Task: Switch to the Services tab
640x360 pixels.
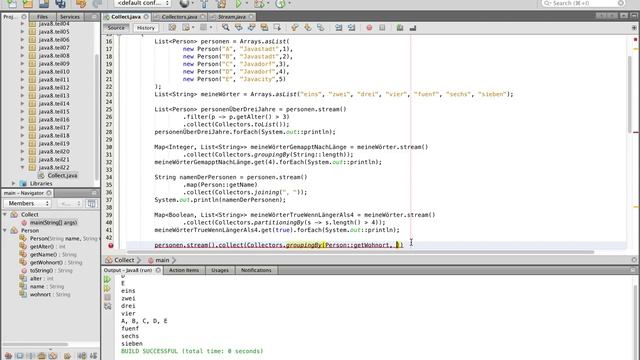Action: (x=70, y=17)
